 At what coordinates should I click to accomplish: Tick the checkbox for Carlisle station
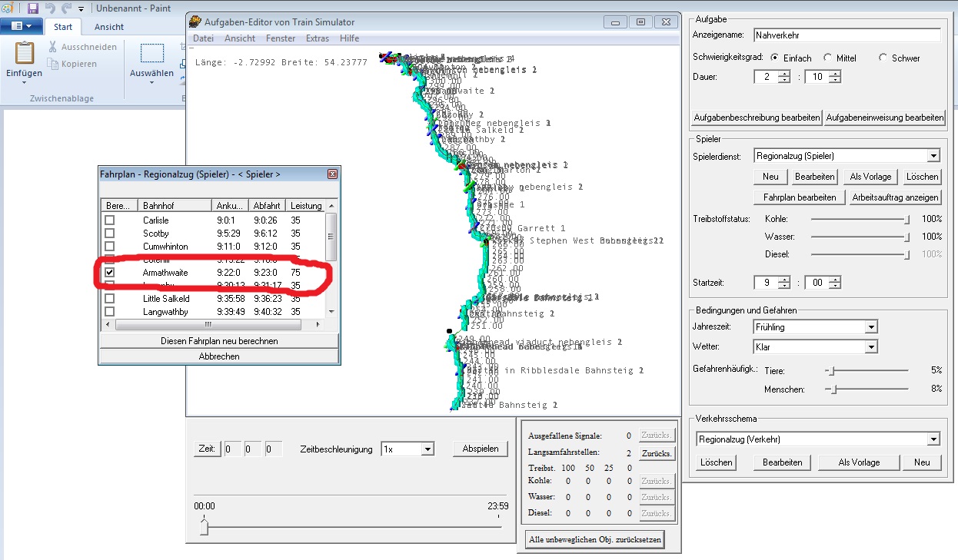coord(110,220)
